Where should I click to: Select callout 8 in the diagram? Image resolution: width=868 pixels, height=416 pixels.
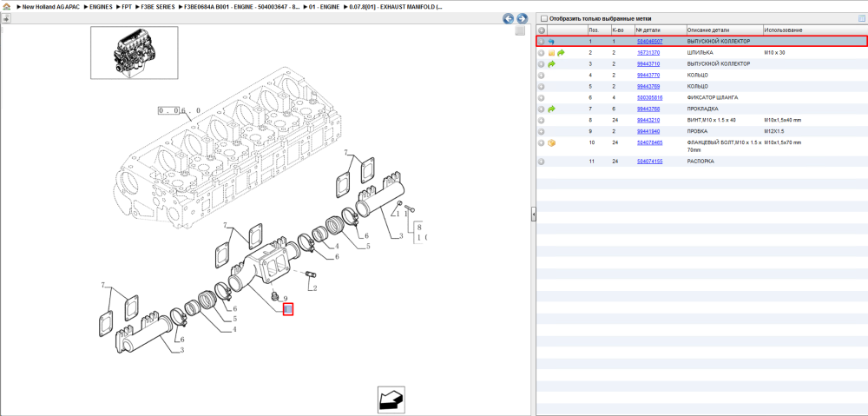click(419, 227)
